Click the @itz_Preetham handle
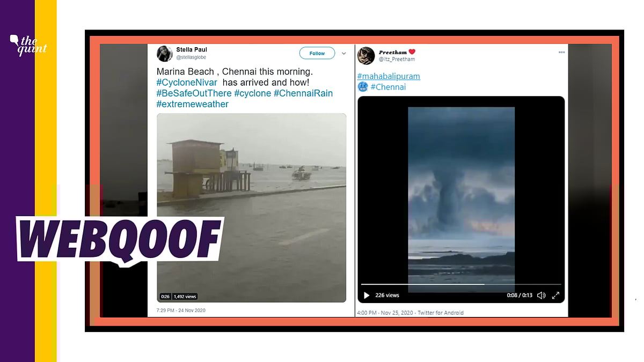This screenshot has width=644, height=362. (x=397, y=60)
